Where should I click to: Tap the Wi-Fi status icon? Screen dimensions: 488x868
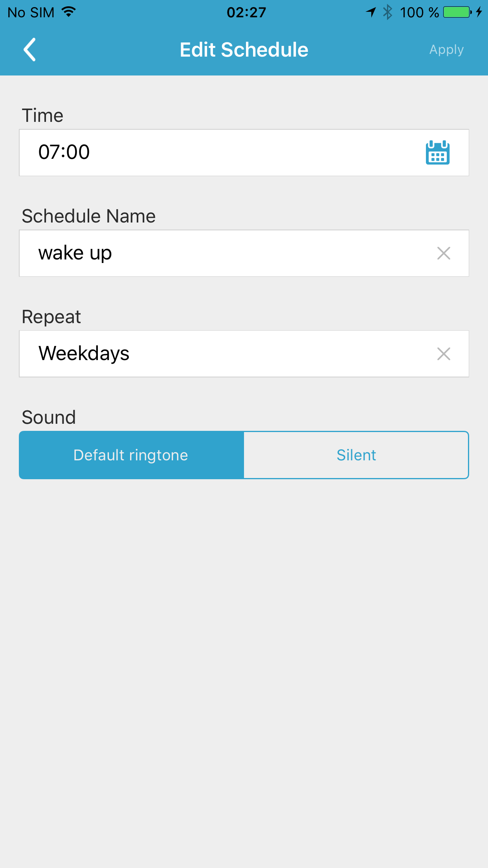[x=69, y=12]
